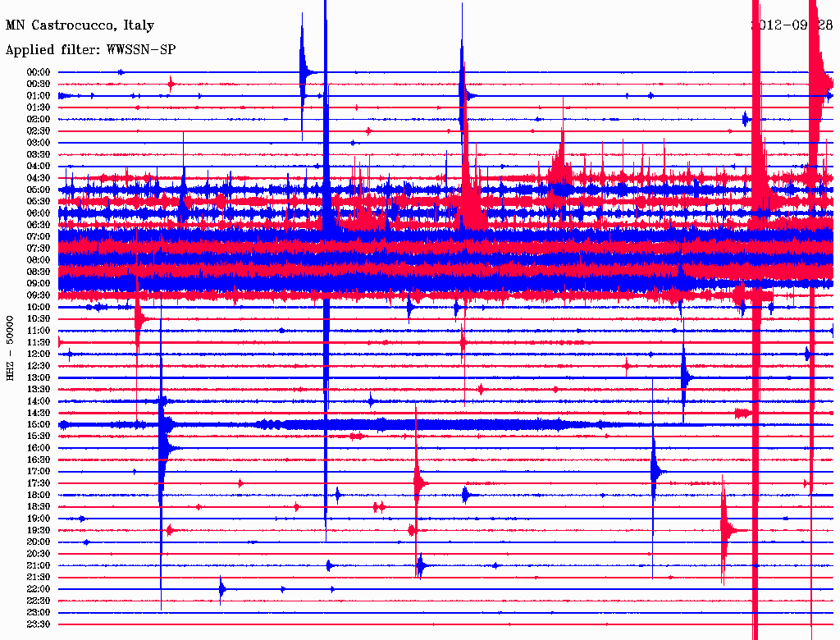This screenshot has height=640, width=840.
Task: Select the 19:30 time label
Action: click(x=39, y=530)
